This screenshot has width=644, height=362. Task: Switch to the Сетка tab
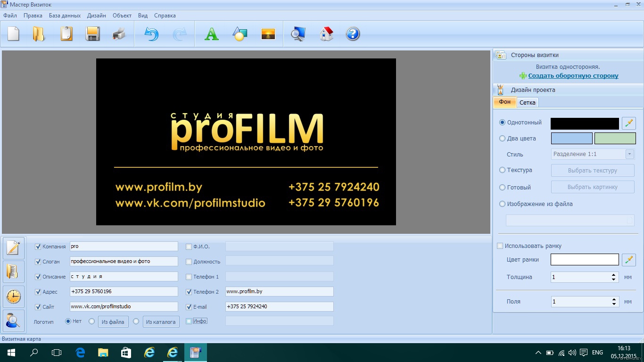pyautogui.click(x=528, y=102)
